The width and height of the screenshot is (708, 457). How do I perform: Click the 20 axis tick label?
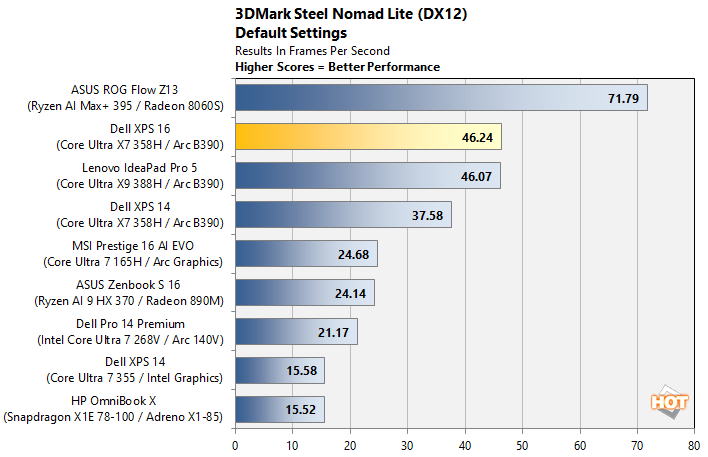pyautogui.click(x=350, y=446)
